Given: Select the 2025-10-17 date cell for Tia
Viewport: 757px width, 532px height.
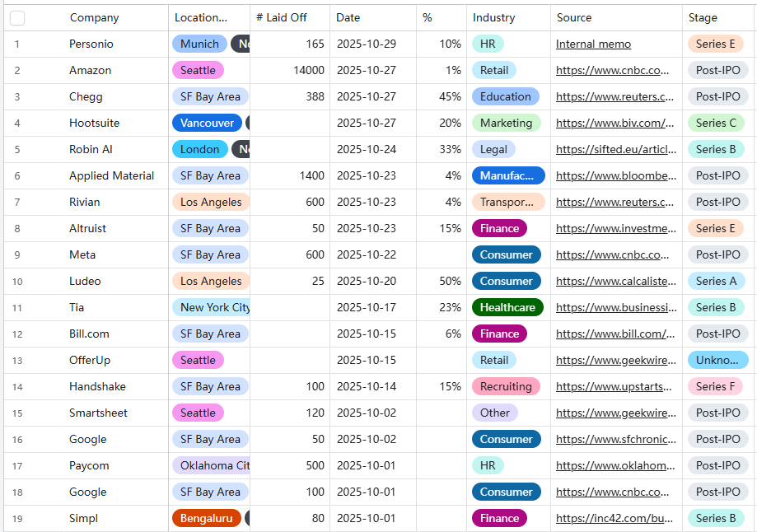Looking at the screenshot, I should coord(373,307).
